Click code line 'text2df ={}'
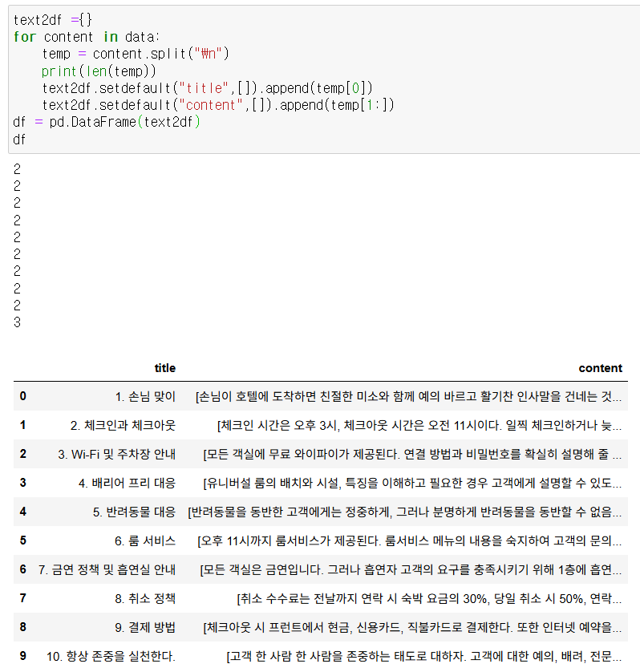640x672 pixels. [x=52, y=20]
